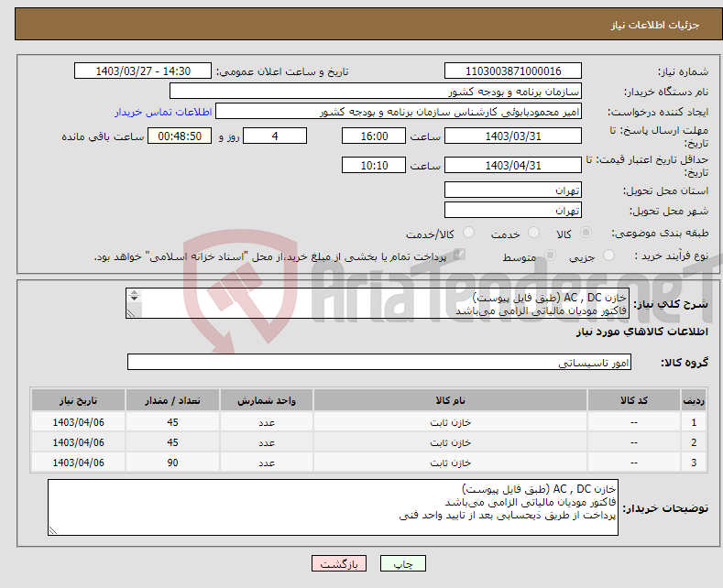Click the چاپ (print) button

pyautogui.click(x=402, y=563)
